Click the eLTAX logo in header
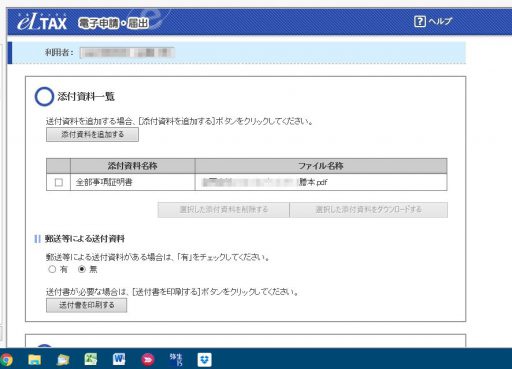 [42, 22]
